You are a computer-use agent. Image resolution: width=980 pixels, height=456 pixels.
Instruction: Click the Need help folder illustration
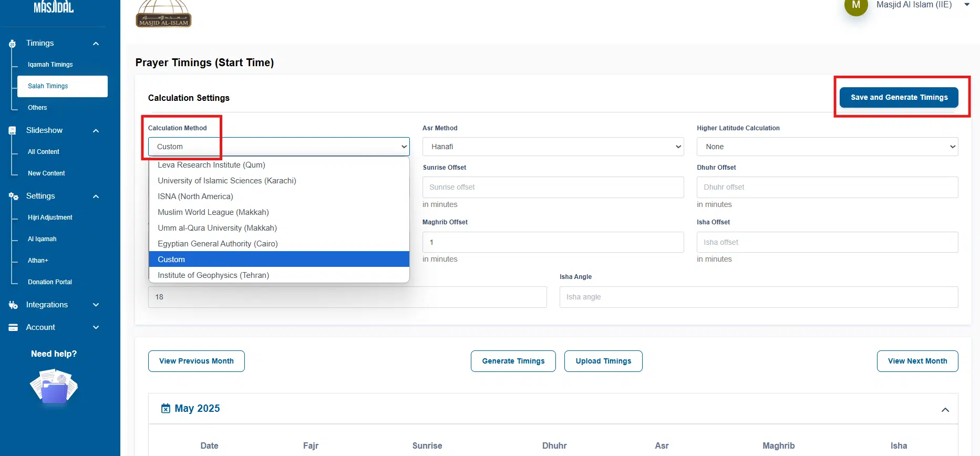click(54, 387)
